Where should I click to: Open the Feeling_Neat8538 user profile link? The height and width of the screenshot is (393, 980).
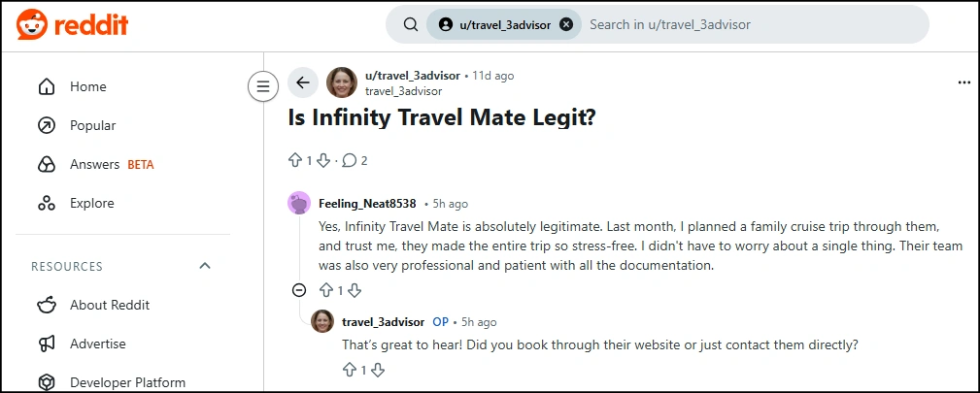tap(367, 204)
